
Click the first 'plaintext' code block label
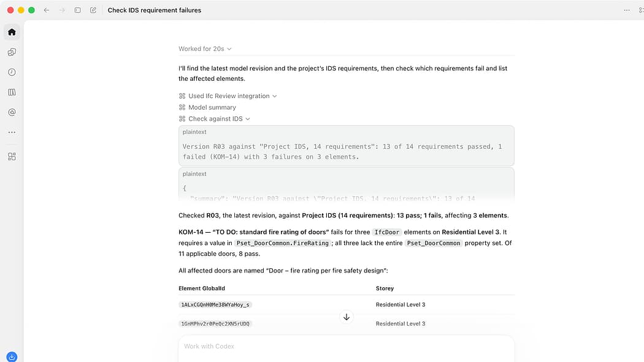tap(194, 132)
